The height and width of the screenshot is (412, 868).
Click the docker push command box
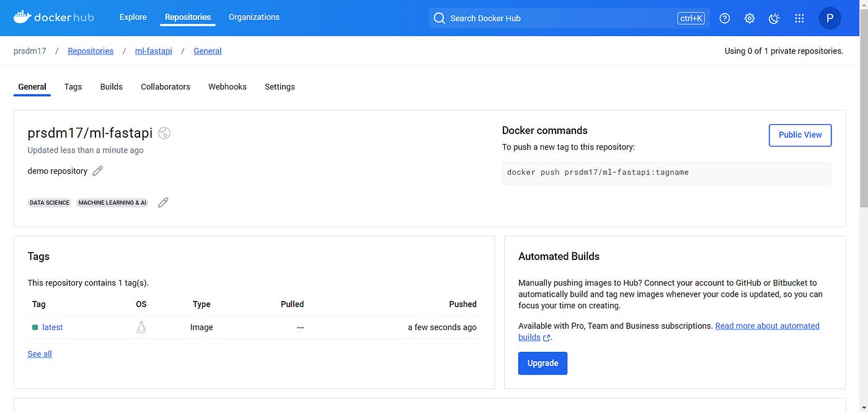tap(666, 172)
